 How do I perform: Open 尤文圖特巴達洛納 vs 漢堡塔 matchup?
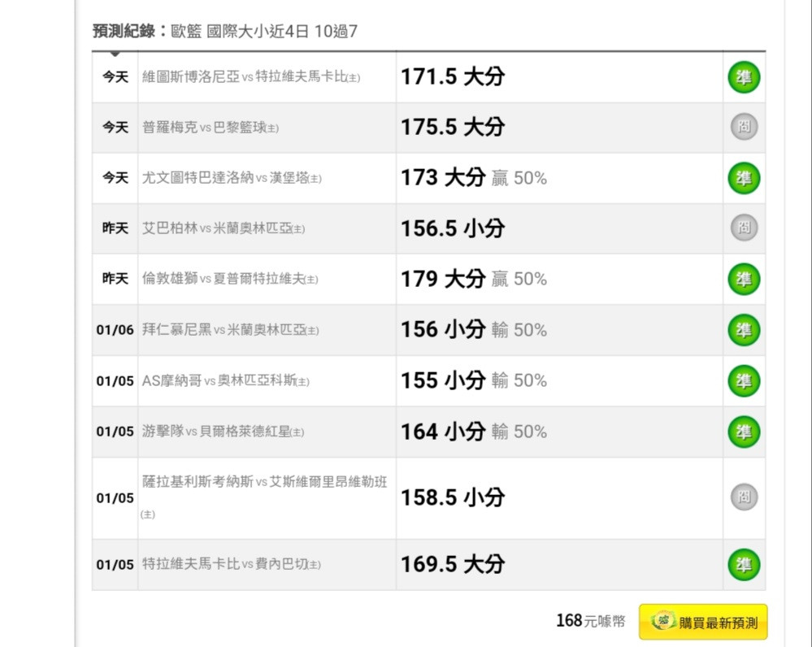pos(232,178)
